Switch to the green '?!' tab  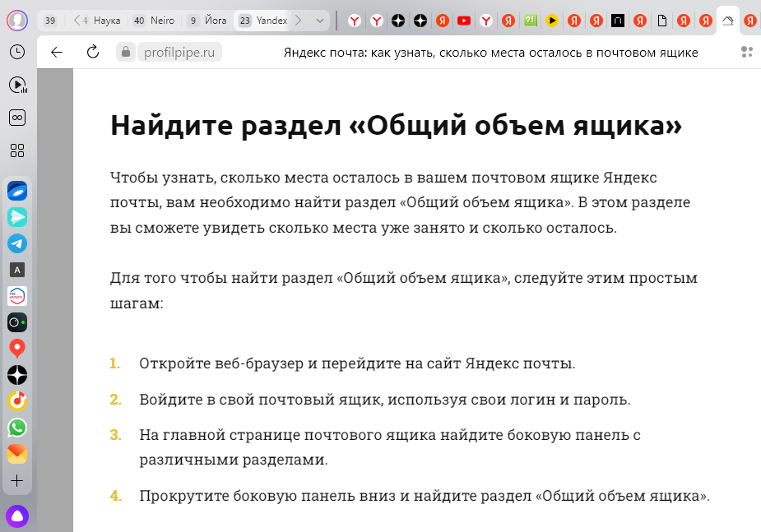click(530, 21)
